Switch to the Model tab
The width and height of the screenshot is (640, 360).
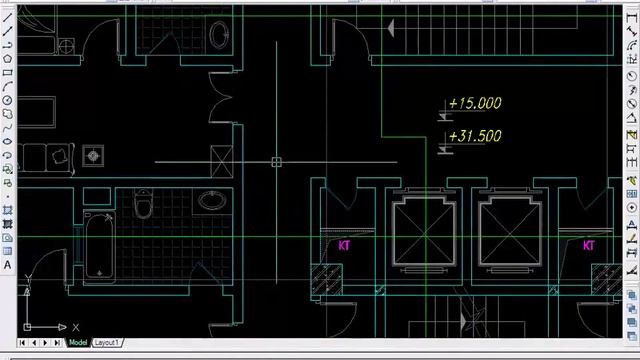78,342
